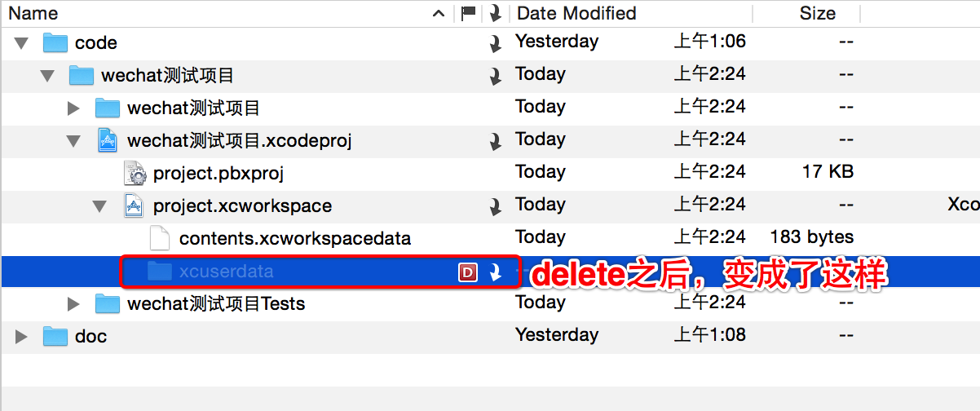Click the curved arrow in the xcuserdata row
Image resolution: width=980 pixels, height=411 pixels.
[x=495, y=272]
